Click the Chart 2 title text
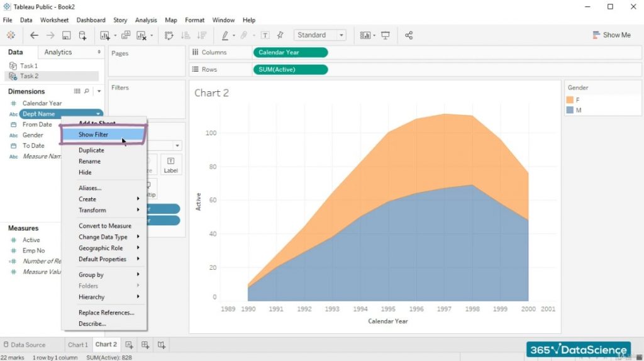Screen dimensions: 644x361 (x=211, y=93)
